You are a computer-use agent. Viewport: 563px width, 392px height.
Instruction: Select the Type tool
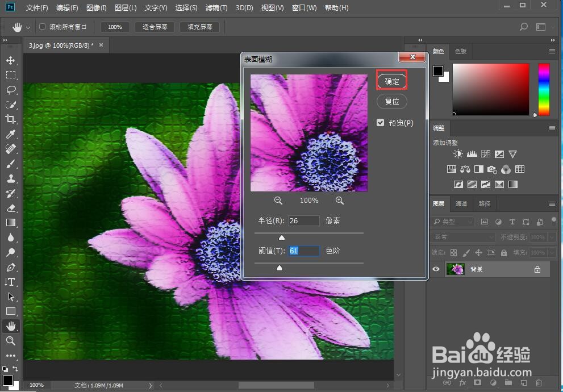click(11, 282)
